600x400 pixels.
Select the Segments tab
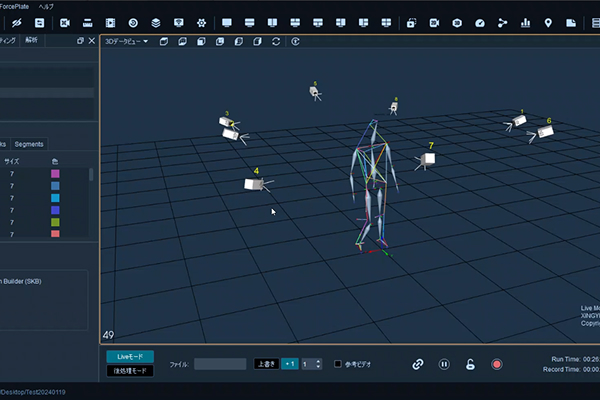pos(28,144)
